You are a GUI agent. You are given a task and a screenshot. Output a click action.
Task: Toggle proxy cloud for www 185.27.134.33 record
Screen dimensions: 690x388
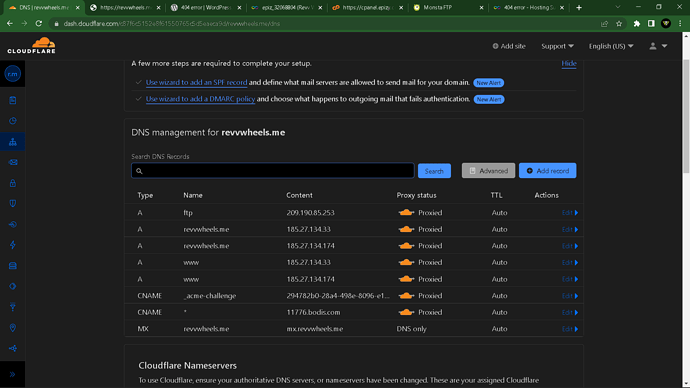click(x=406, y=262)
